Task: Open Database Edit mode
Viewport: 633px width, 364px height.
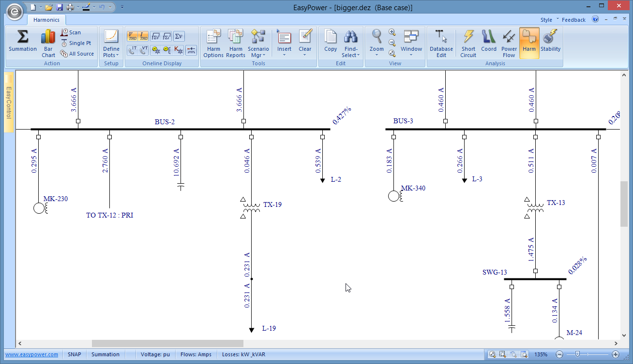Action: (x=441, y=43)
